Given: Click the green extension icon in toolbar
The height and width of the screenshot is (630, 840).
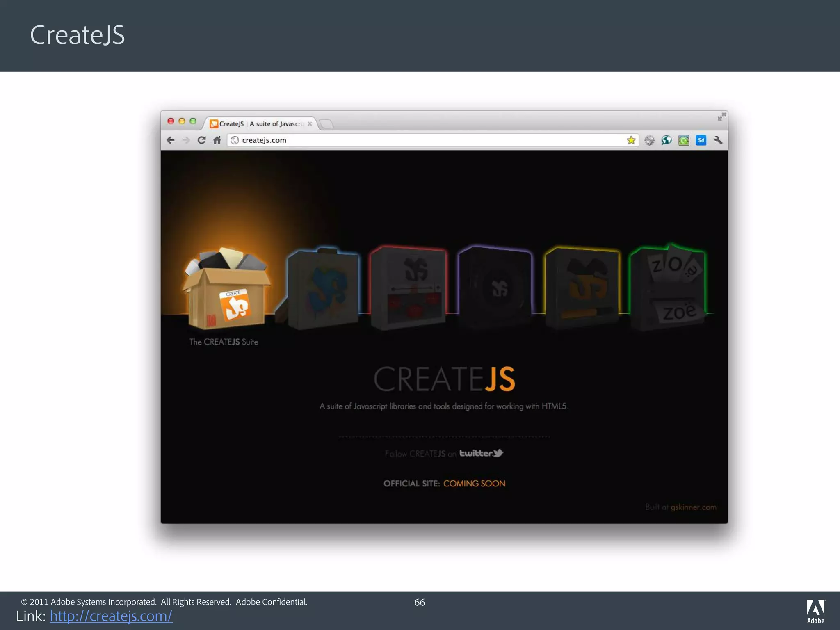Looking at the screenshot, I should [x=684, y=140].
